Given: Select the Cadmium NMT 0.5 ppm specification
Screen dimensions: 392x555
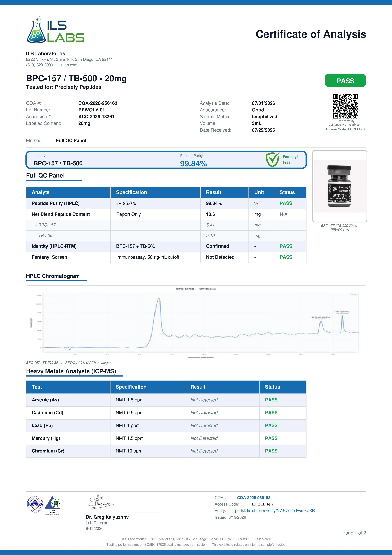Looking at the screenshot, I should [x=129, y=413].
